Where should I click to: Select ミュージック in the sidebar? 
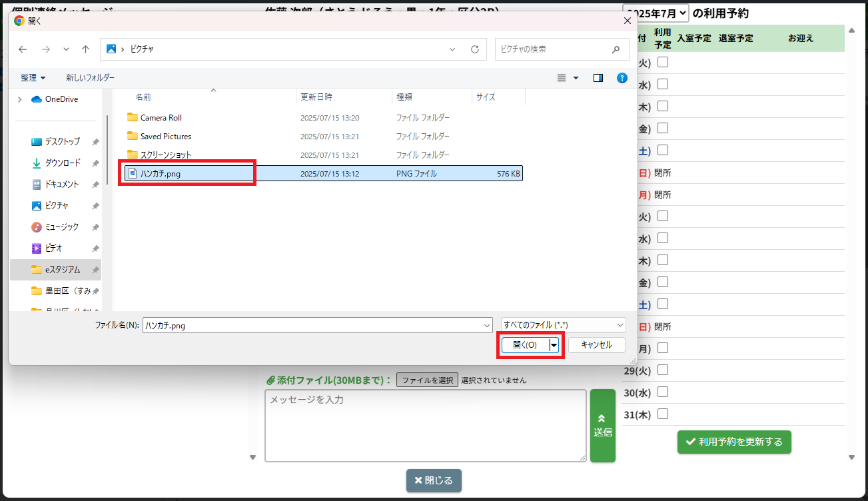pyautogui.click(x=61, y=227)
